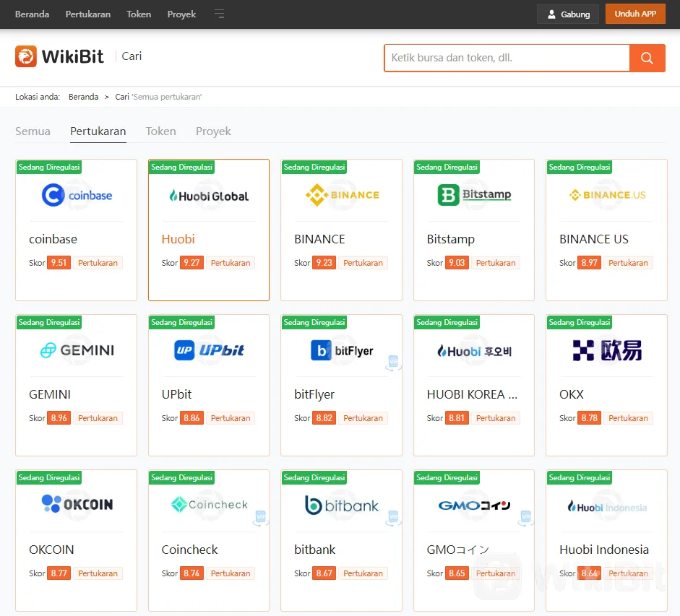Click the OKX logo

pyautogui.click(x=607, y=350)
